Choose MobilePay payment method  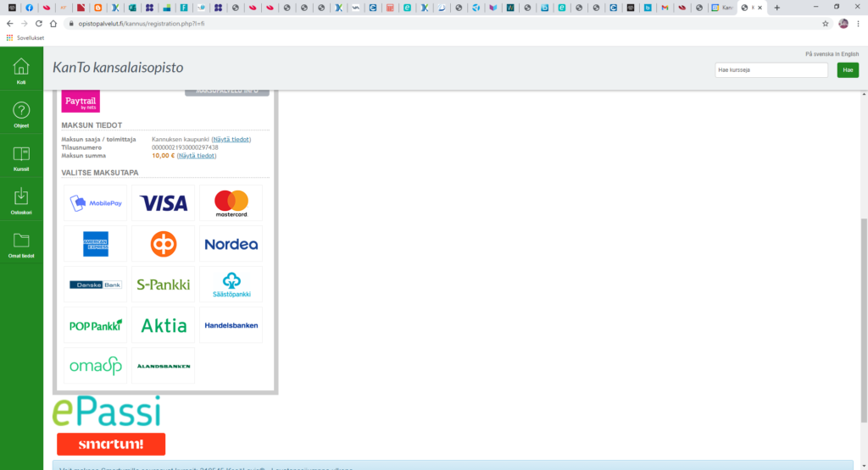[x=95, y=203]
